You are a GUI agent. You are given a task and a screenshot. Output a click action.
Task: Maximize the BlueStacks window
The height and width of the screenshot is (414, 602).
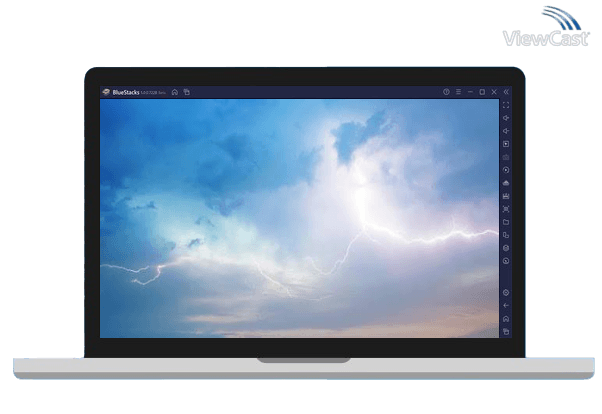click(482, 92)
